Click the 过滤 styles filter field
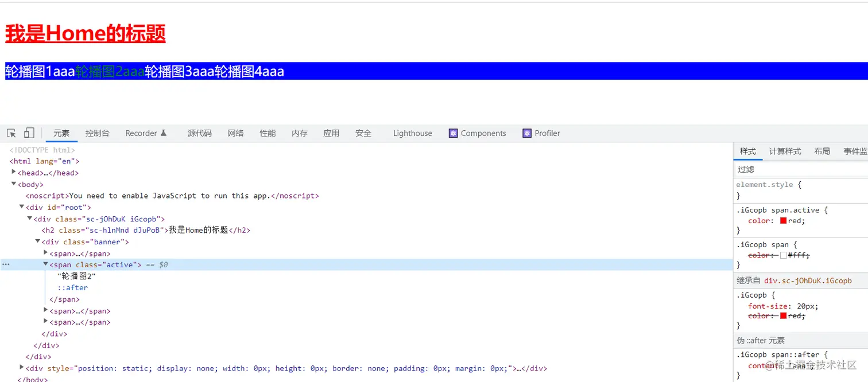This screenshot has height=382, width=868. [801, 169]
